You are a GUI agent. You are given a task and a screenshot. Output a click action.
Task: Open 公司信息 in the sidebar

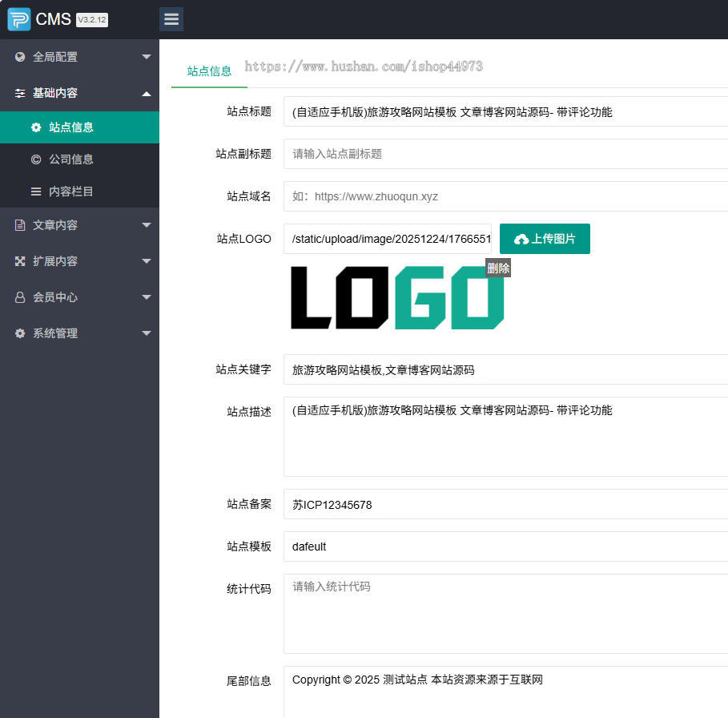click(71, 159)
